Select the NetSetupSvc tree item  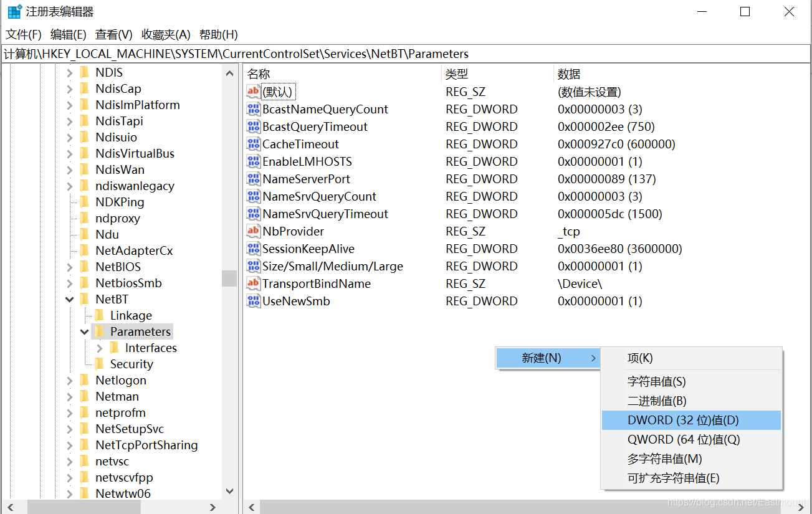point(130,429)
